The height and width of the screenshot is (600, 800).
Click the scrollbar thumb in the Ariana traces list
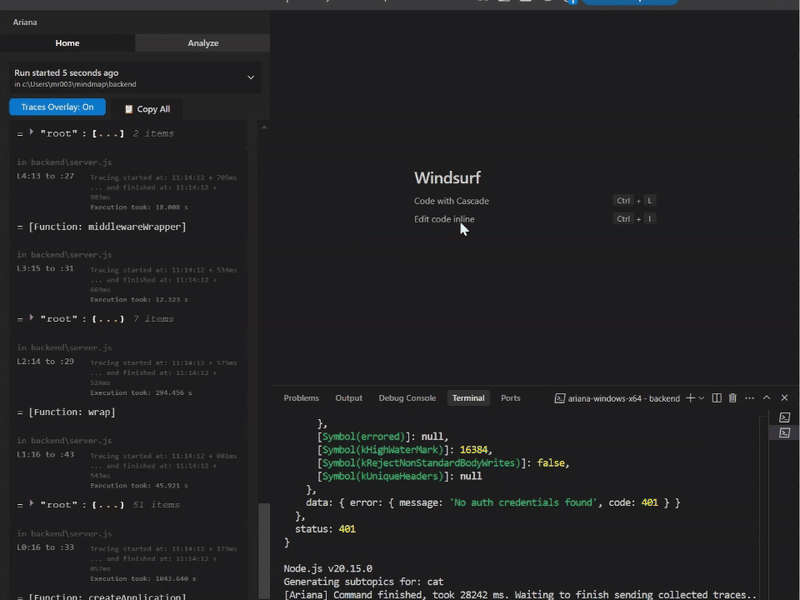click(264, 550)
